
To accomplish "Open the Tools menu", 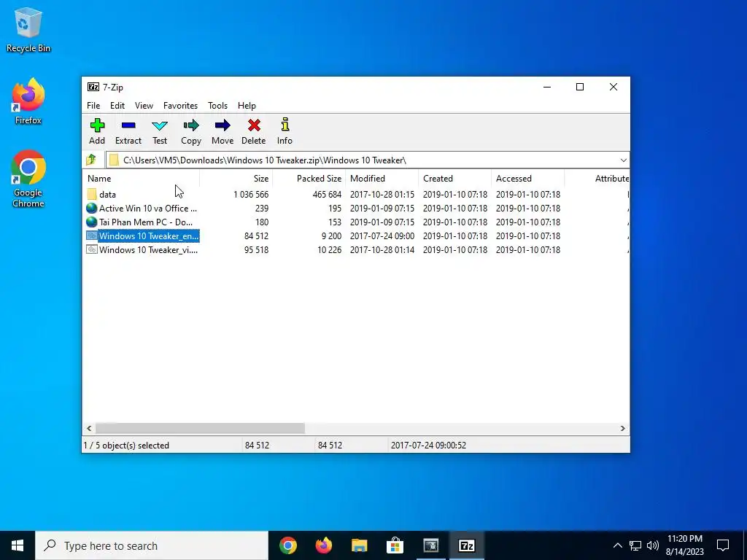I will click(x=217, y=106).
